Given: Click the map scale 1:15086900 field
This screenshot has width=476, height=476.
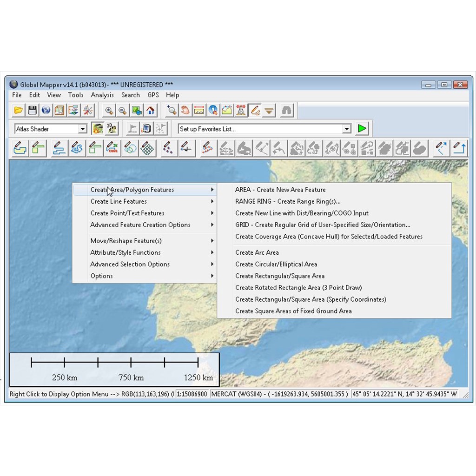Looking at the screenshot, I should click(x=192, y=394).
